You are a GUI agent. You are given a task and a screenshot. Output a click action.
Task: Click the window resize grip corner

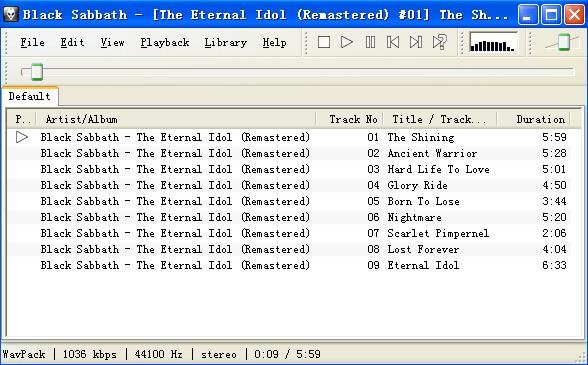(580, 357)
